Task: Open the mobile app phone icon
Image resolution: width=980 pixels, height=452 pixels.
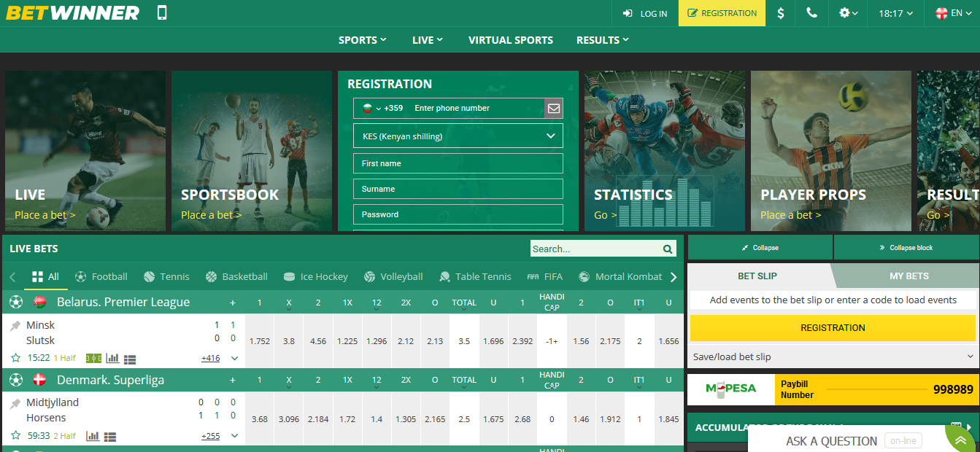Action: 162,12
